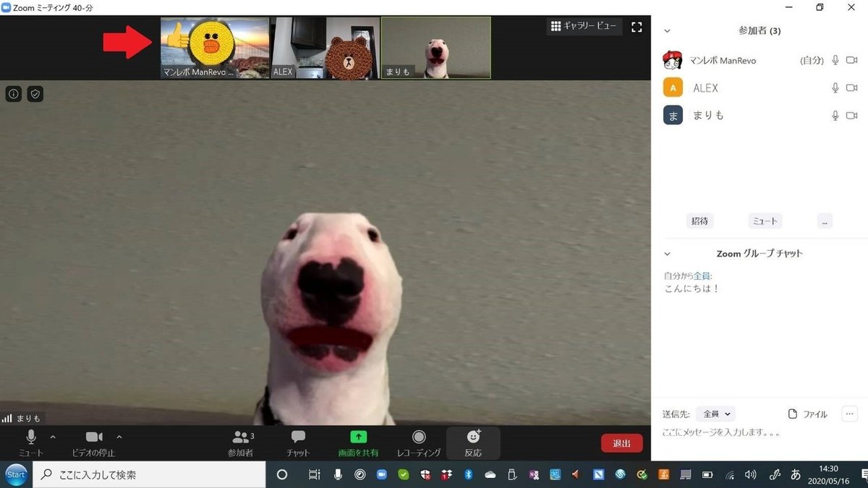The width and height of the screenshot is (868, 488).
Task: Open the Windows Start button
Action: (16, 475)
